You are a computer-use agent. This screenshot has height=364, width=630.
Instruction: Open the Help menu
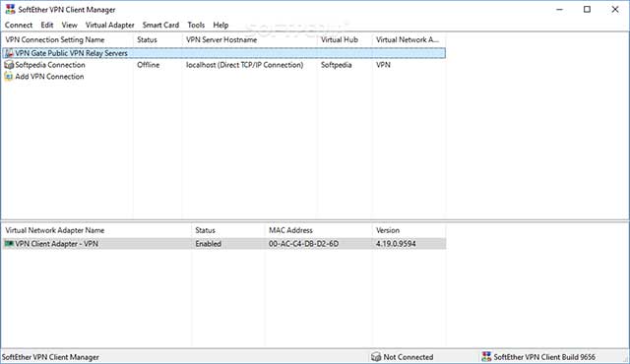(220, 25)
